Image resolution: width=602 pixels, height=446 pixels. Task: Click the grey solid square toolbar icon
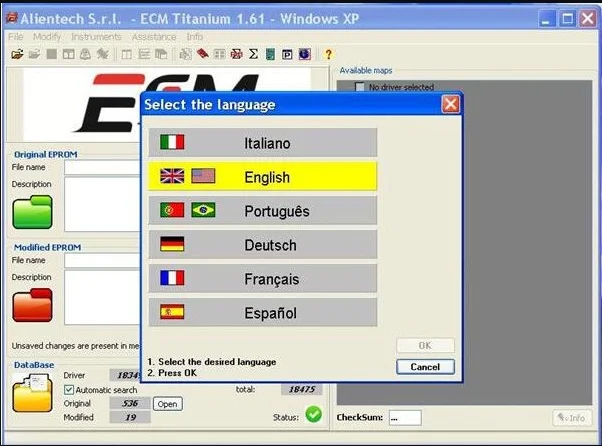[x=51, y=54]
